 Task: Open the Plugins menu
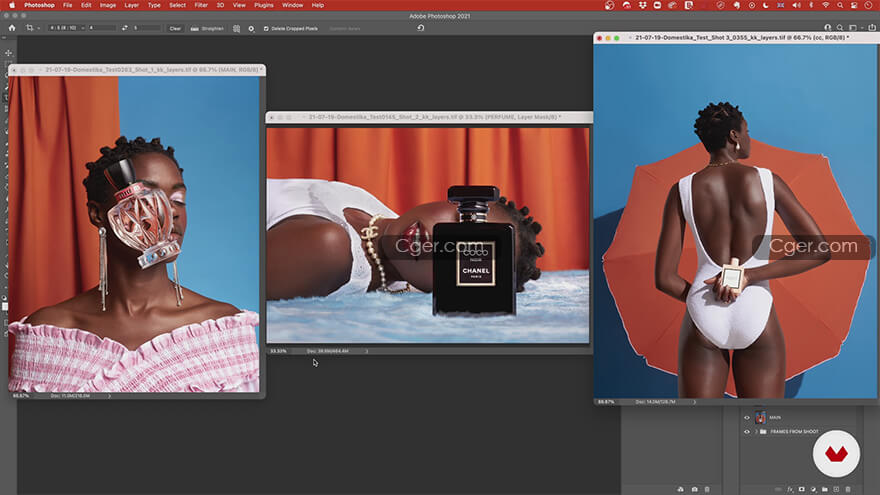tap(263, 5)
